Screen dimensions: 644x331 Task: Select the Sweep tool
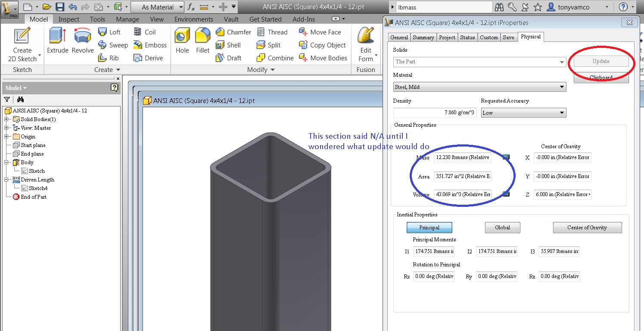tap(113, 45)
